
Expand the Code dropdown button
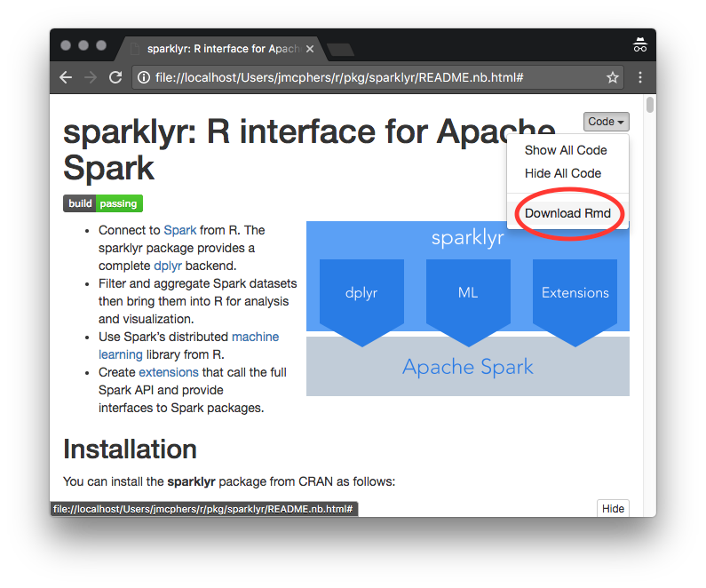point(607,122)
